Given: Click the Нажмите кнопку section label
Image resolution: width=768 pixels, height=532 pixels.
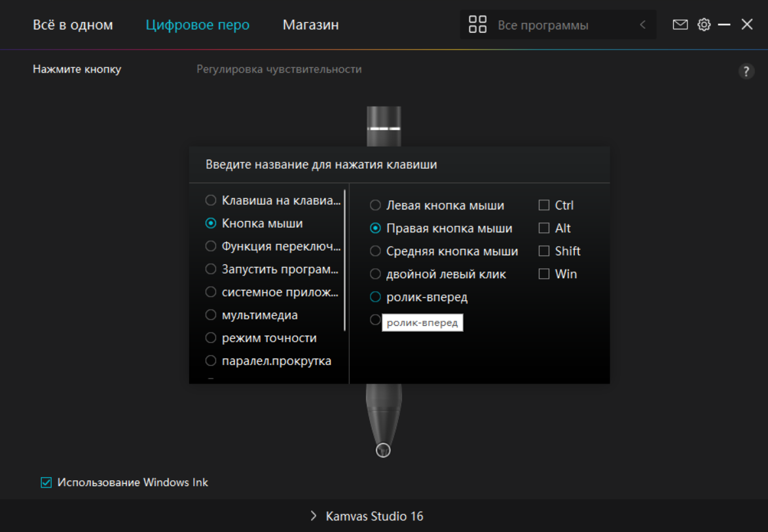Looking at the screenshot, I should click(77, 69).
